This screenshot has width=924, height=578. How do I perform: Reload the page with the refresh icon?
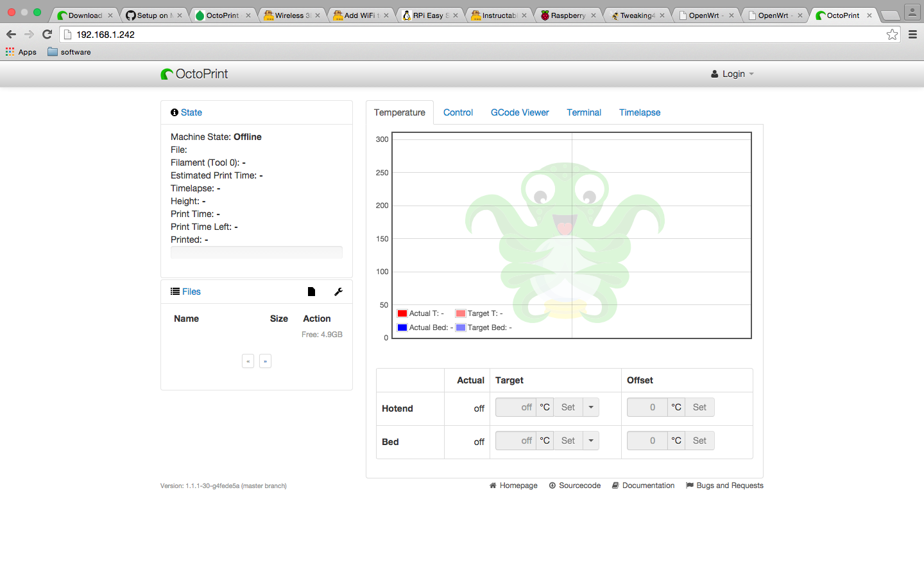47,34
